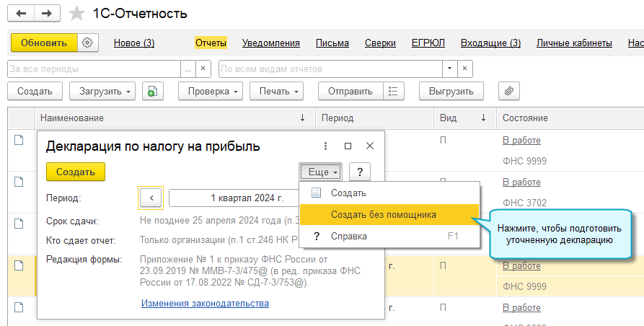Open the Печать dropdown
This screenshot has height=326, width=644.
pyautogui.click(x=276, y=92)
